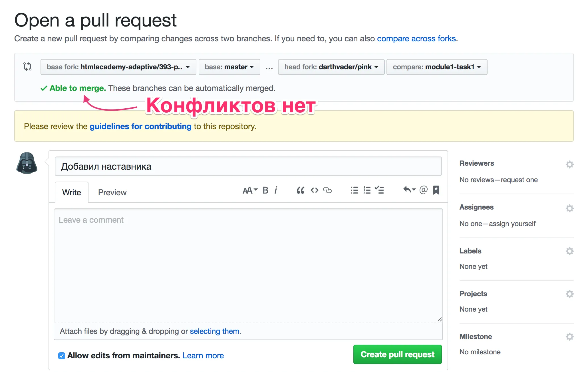
Task: Insert a task list in the comment
Action: (379, 190)
